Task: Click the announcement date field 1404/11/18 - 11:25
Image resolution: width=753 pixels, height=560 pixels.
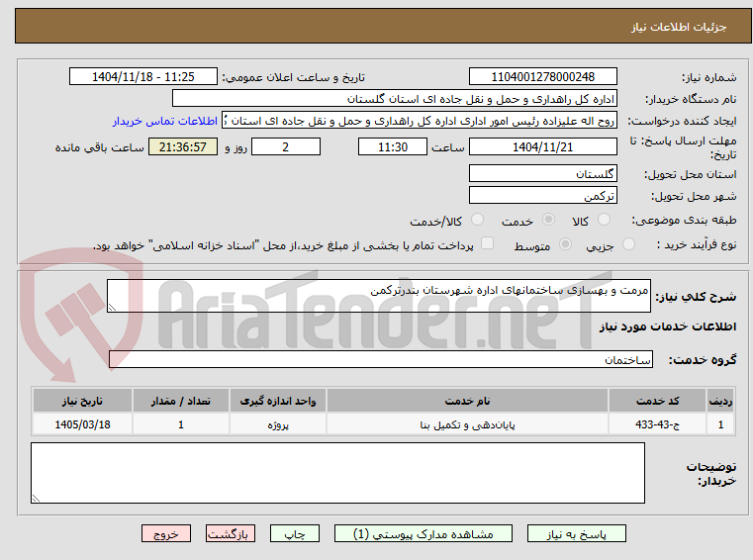Action: pyautogui.click(x=143, y=76)
